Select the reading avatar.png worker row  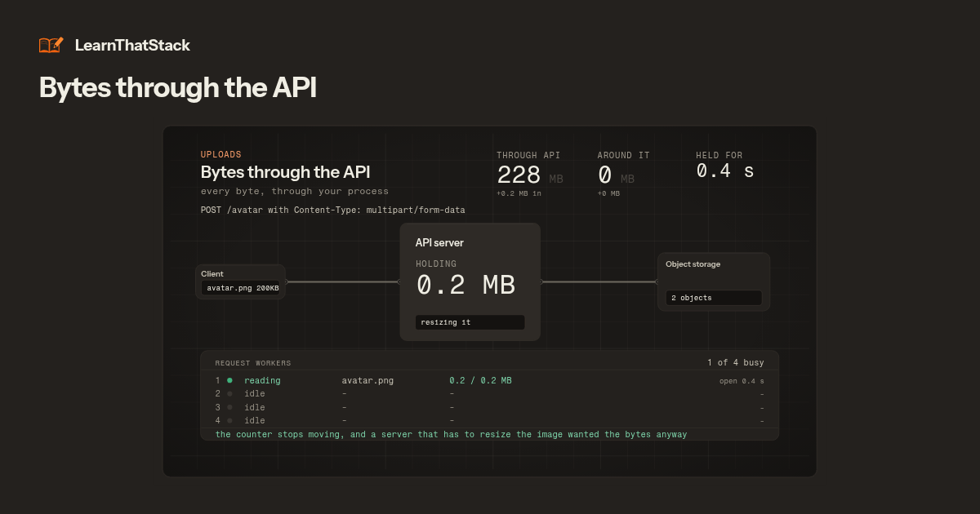coord(490,380)
